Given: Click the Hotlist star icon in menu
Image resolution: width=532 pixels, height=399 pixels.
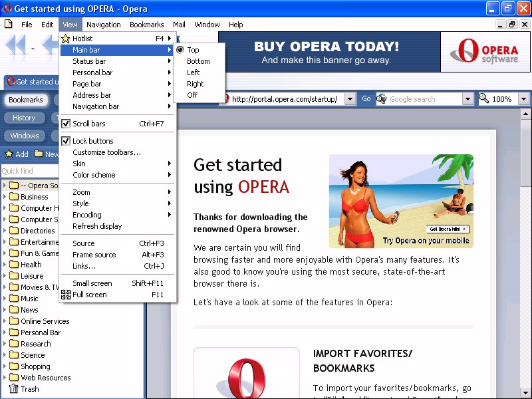Looking at the screenshot, I should point(66,39).
